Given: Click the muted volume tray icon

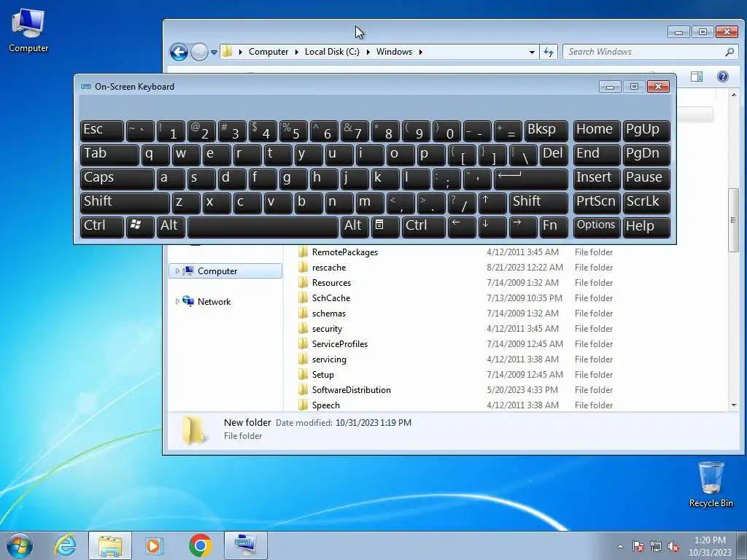Looking at the screenshot, I should point(673,547).
